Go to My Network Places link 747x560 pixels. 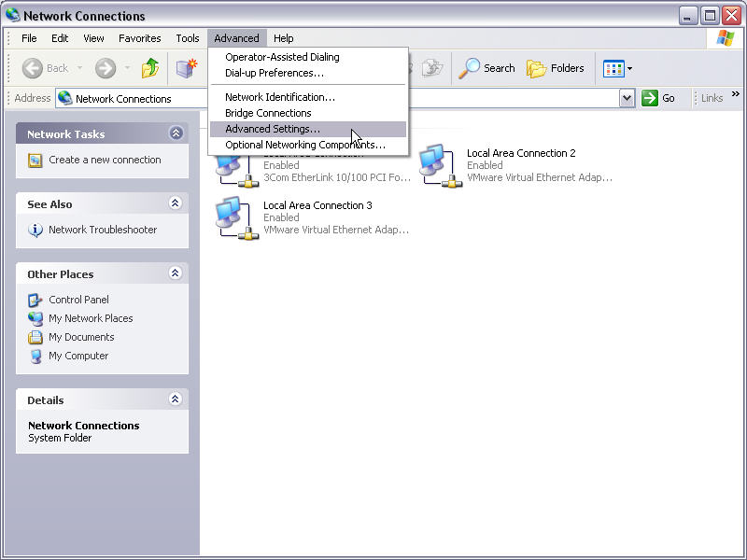click(91, 318)
